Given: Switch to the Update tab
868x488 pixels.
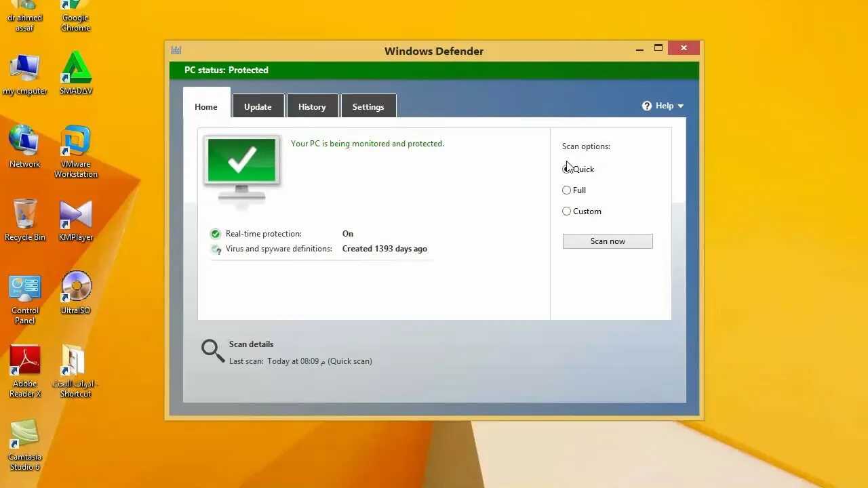Looking at the screenshot, I should pos(258,106).
